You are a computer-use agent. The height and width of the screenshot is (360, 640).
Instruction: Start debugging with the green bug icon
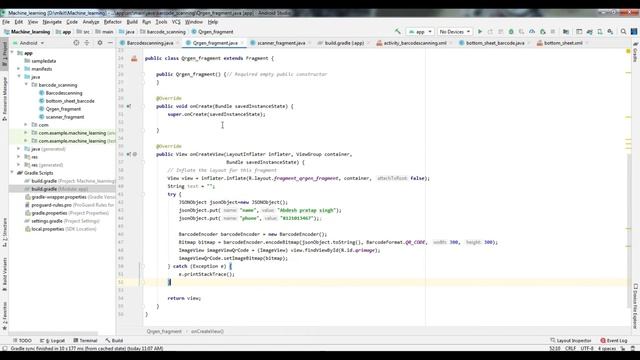[x=511, y=31]
